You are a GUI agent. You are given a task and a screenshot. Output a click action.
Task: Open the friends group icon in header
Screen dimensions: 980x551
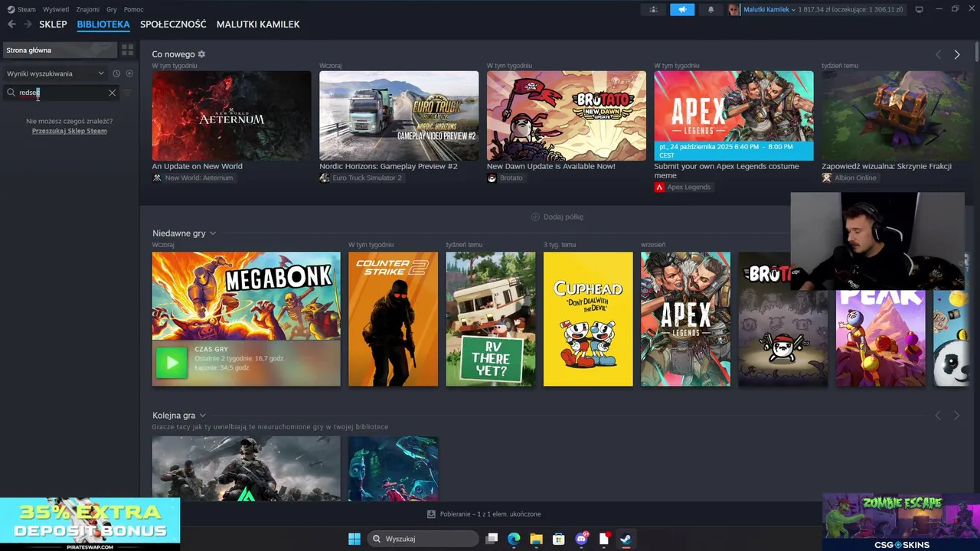coord(653,9)
